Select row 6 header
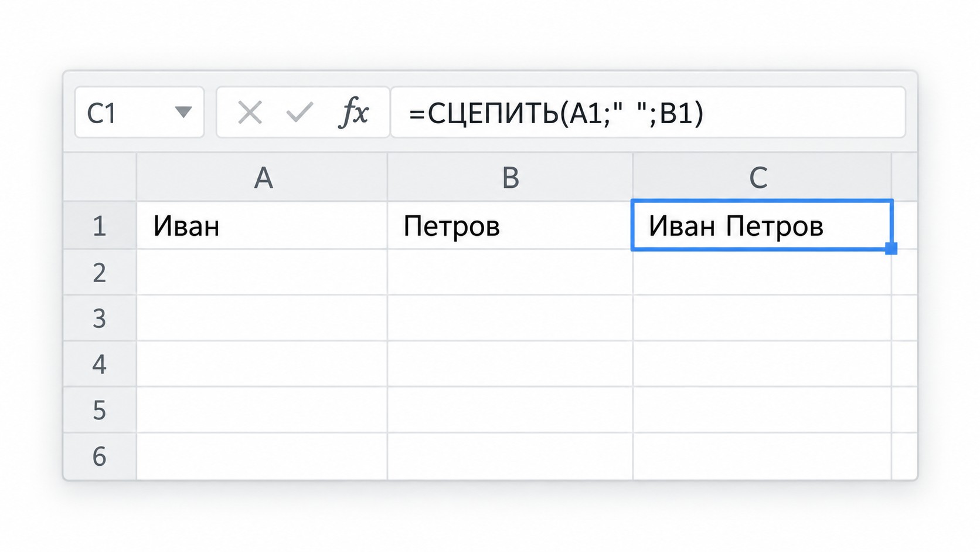 tap(100, 456)
